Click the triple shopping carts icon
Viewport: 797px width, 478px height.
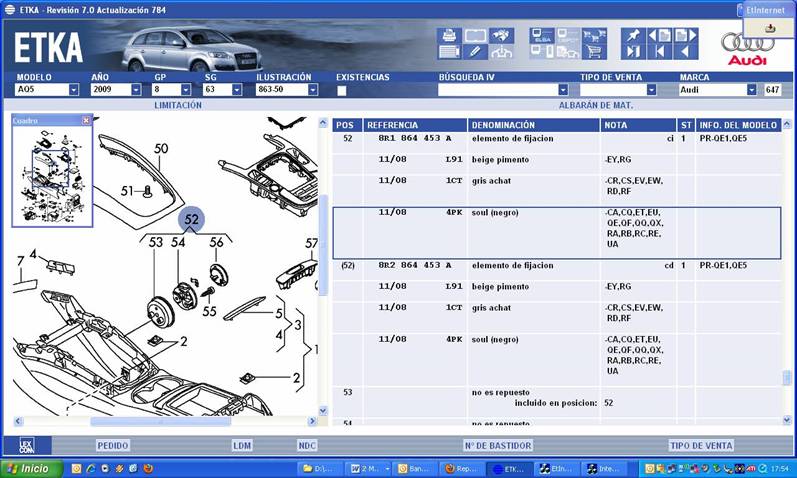(x=594, y=36)
